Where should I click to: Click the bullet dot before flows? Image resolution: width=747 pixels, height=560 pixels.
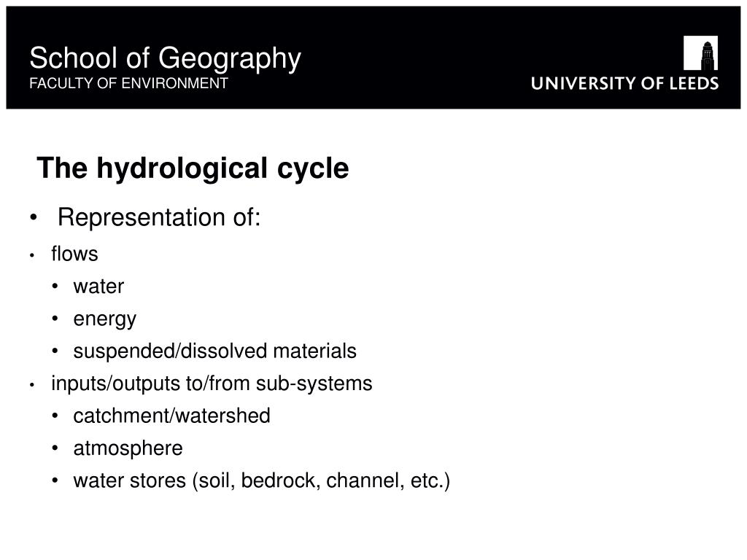(32, 256)
